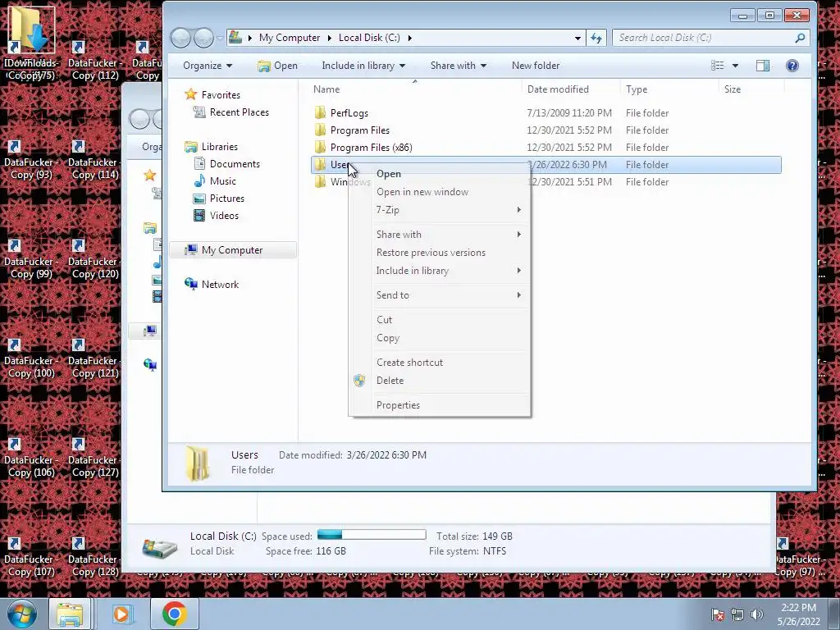Click the Refresh button beside address bar
Screen dimensions: 840x630
click(x=596, y=38)
